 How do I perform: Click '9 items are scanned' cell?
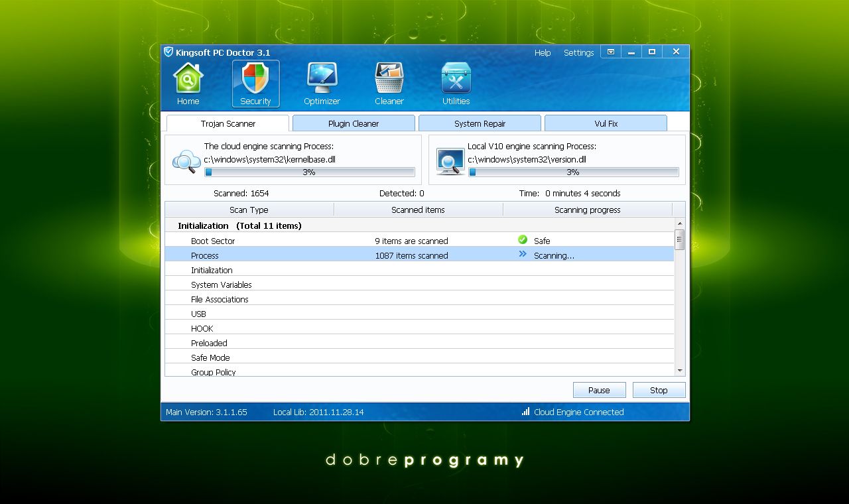[411, 241]
